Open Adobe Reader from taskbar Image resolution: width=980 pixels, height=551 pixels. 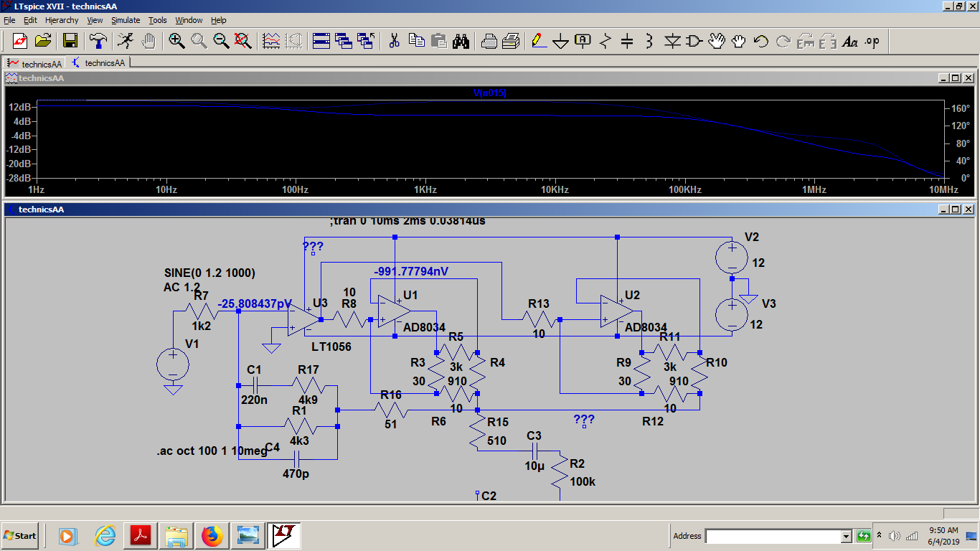[x=140, y=535]
